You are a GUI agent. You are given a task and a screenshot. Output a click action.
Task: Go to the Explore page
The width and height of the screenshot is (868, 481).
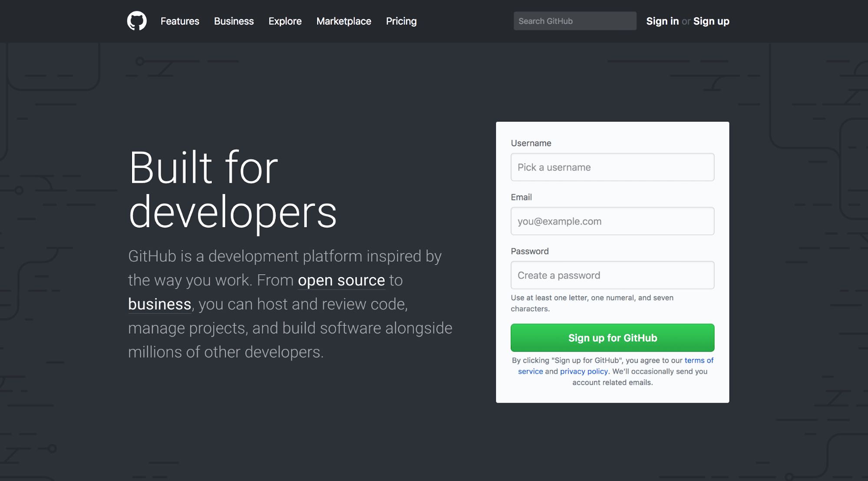285,21
